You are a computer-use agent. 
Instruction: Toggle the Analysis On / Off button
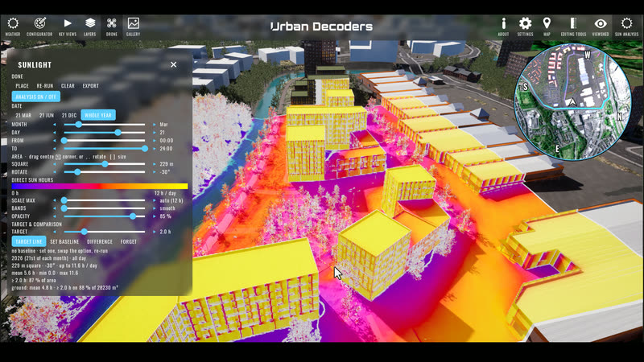point(35,97)
